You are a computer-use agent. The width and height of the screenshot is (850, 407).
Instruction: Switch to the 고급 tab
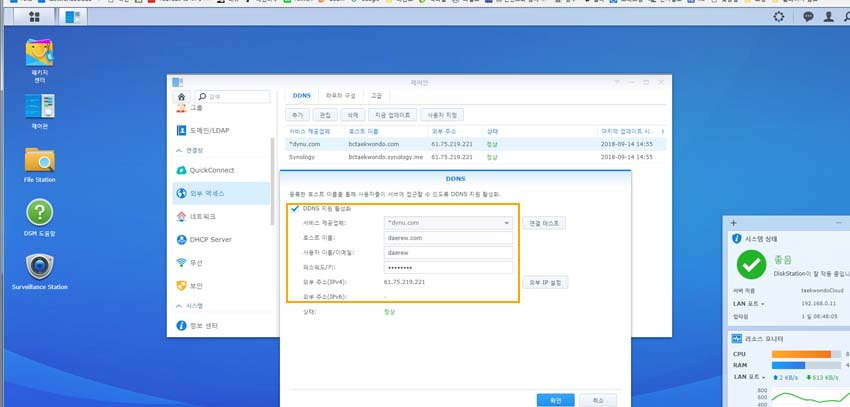tap(376, 95)
